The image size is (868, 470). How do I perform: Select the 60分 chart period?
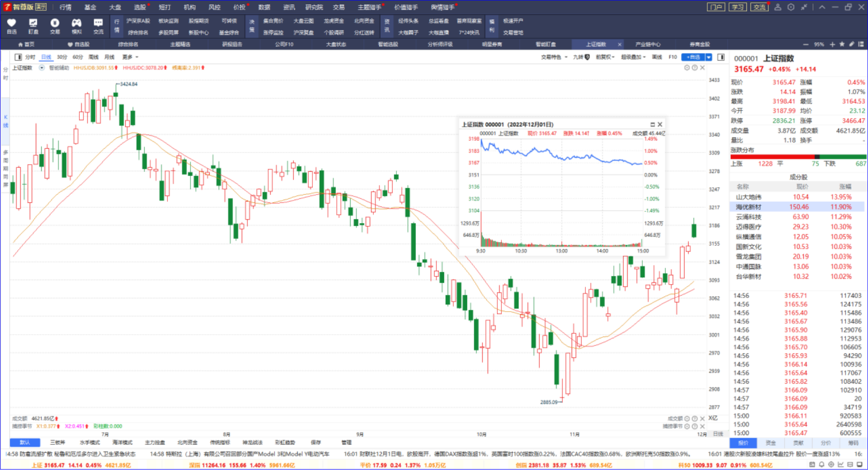pyautogui.click(x=78, y=57)
